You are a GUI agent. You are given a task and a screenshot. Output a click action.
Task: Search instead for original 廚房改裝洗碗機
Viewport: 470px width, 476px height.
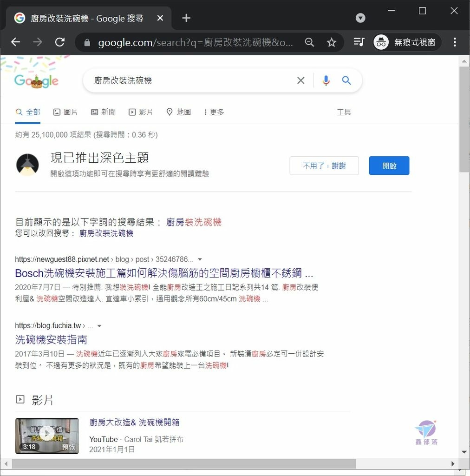coord(106,233)
